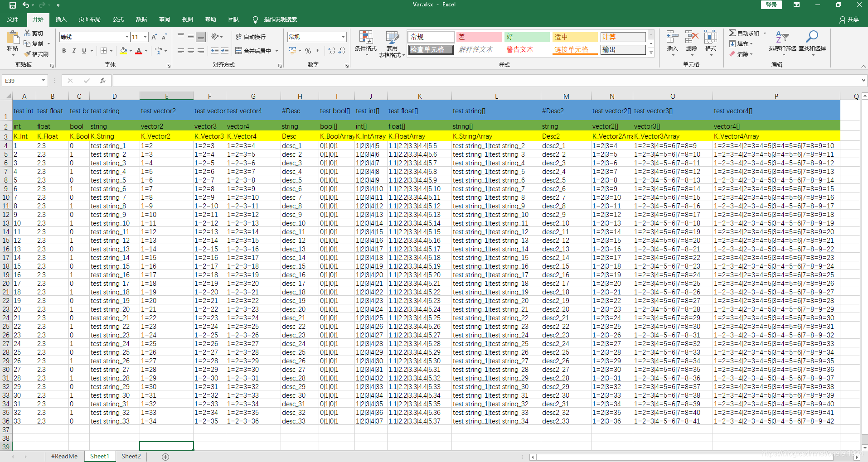Open the Name Box dropdown arrow
The width and height of the screenshot is (868, 462).
coord(44,81)
